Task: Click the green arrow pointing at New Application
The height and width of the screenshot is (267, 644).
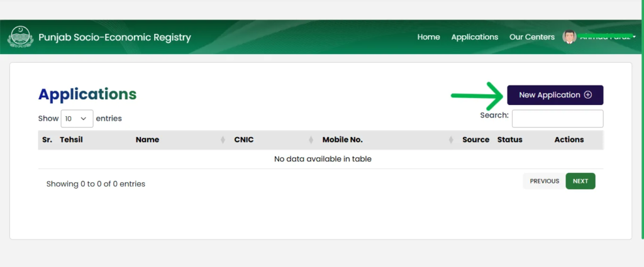Action: coord(477,95)
